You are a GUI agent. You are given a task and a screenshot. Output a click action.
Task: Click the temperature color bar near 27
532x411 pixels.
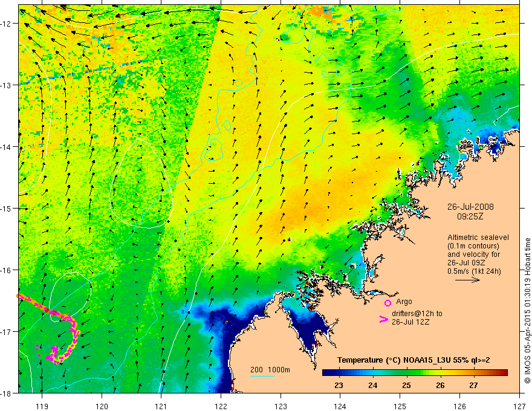[473, 373]
